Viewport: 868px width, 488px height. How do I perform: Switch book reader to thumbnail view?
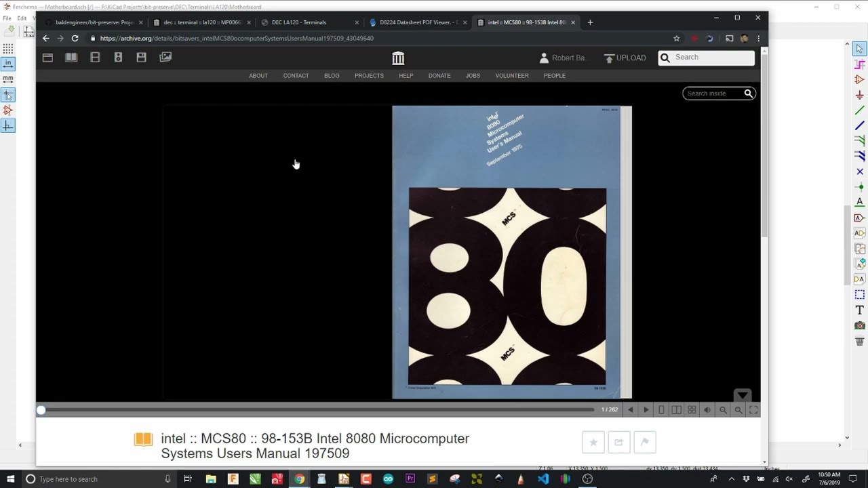(x=692, y=410)
